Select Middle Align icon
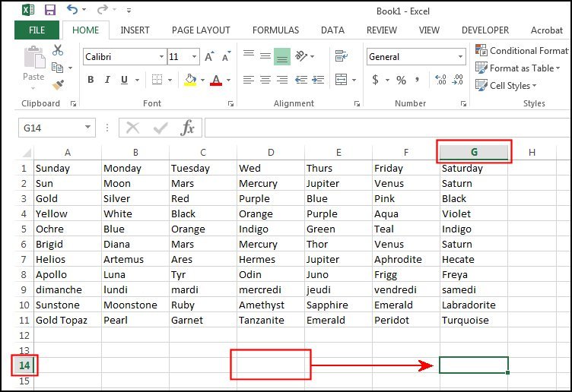The height and width of the screenshot is (392, 572). (265, 56)
